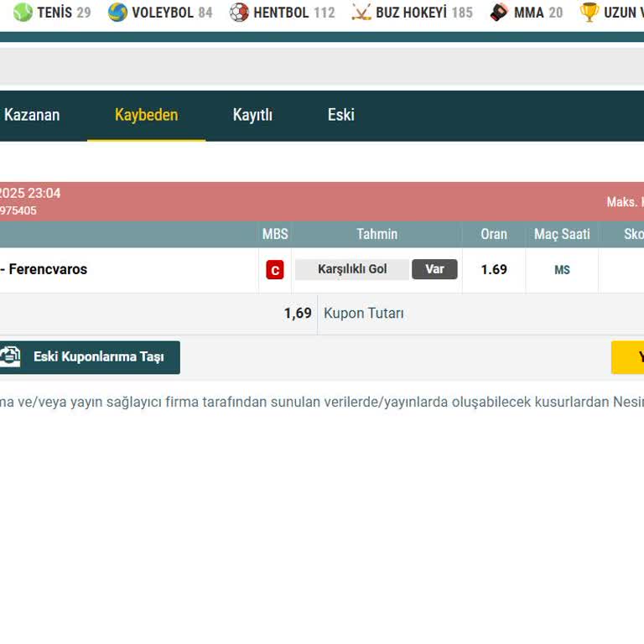Switch to the Kazanan tab
The height and width of the screenshot is (644, 644).
[32, 115]
